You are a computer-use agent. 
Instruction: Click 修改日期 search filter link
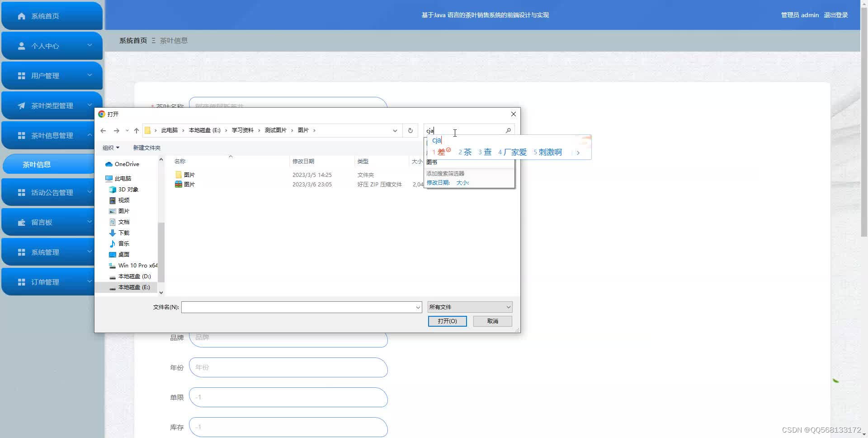438,183
